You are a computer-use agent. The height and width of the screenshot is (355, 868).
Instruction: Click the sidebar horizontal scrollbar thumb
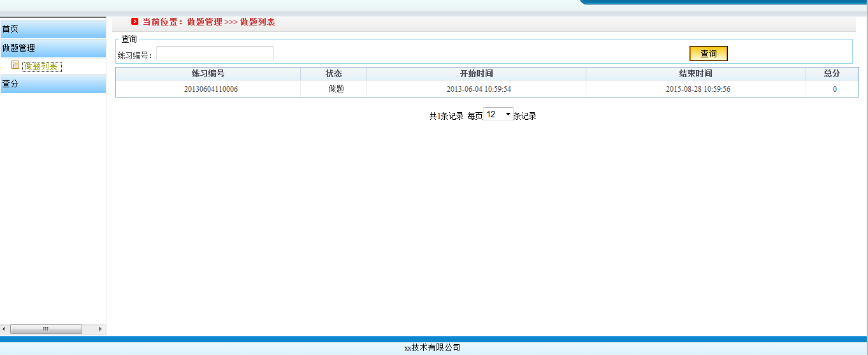point(46,329)
